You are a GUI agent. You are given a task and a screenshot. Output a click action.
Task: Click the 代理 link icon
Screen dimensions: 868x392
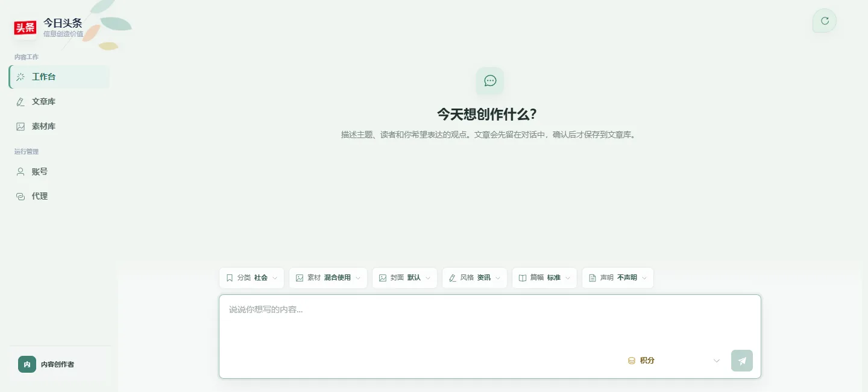click(x=20, y=196)
